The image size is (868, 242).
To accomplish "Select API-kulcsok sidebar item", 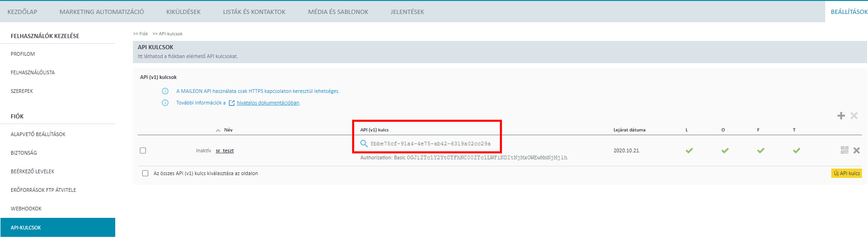I will tap(58, 228).
